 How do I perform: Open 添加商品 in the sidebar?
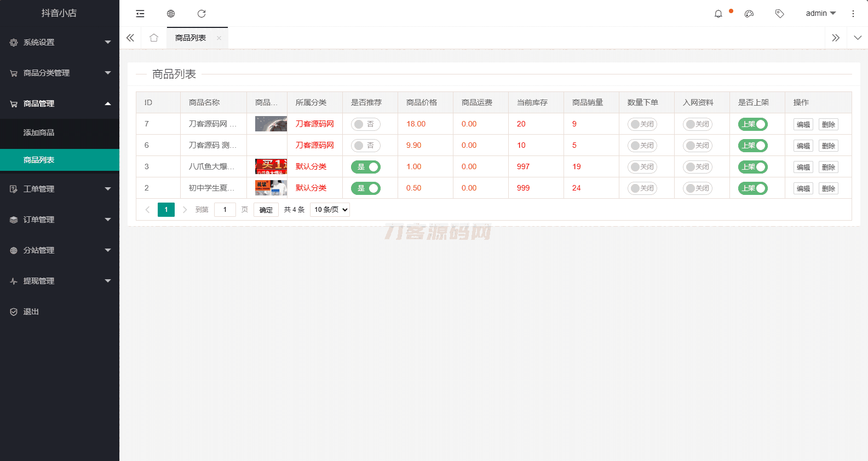60,132
